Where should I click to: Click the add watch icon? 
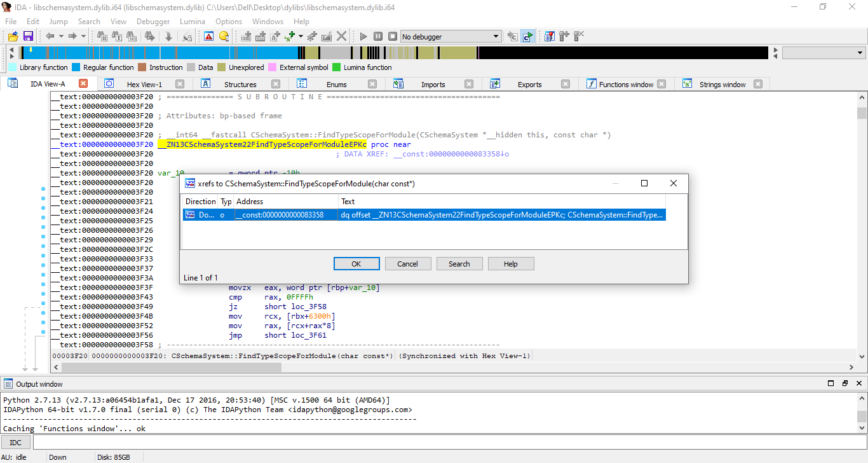click(564, 36)
